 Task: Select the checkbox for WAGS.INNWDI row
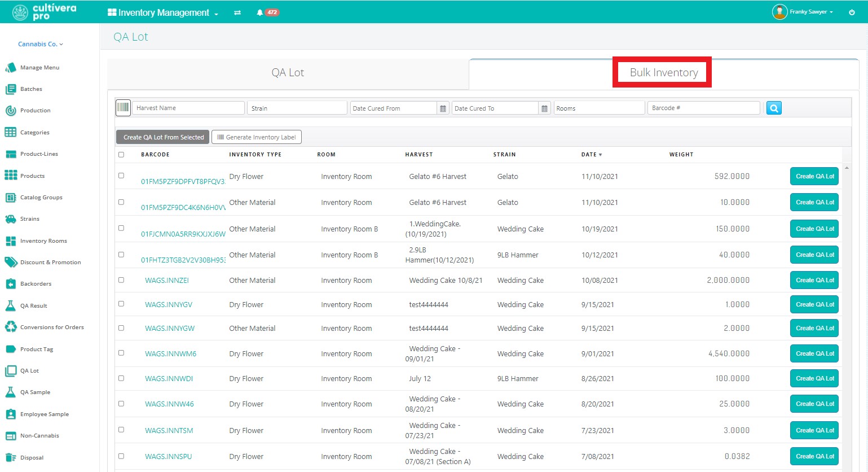click(121, 378)
